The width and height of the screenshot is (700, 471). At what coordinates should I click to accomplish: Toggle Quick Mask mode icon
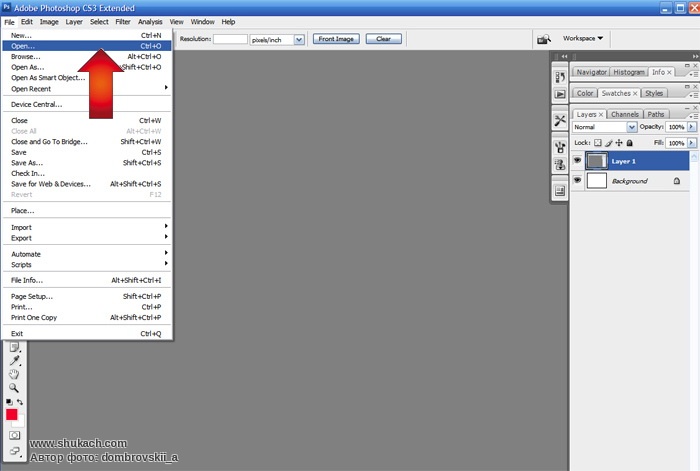[x=14, y=435]
